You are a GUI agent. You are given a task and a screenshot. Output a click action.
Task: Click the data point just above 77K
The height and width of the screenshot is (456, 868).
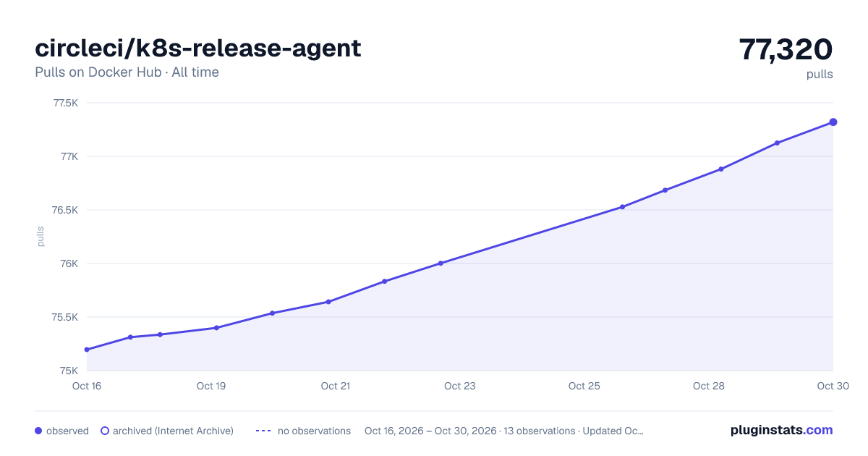point(777,143)
